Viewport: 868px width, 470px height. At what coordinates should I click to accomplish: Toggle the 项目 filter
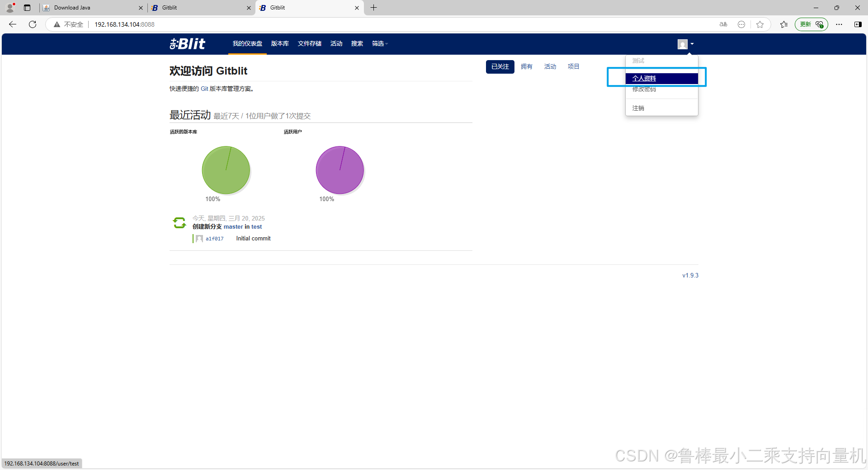tap(573, 66)
